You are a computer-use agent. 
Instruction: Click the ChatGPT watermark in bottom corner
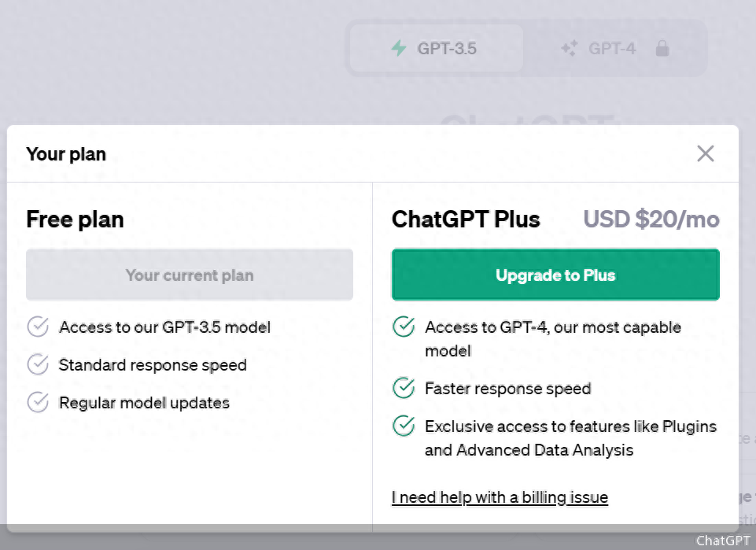(723, 541)
